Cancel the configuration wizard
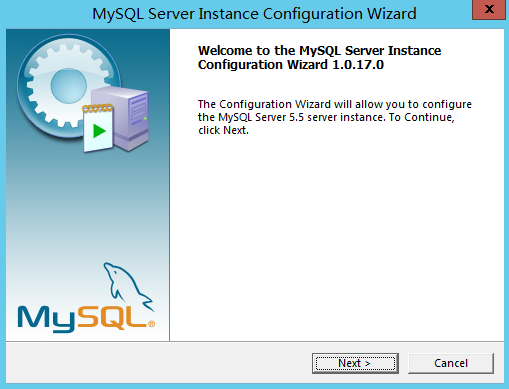The height and width of the screenshot is (389, 509). tap(451, 363)
